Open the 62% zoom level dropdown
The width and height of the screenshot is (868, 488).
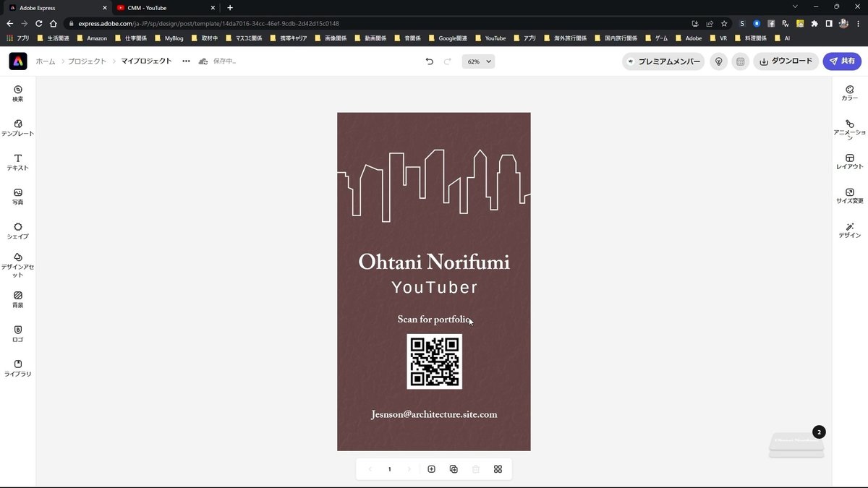(x=478, y=61)
